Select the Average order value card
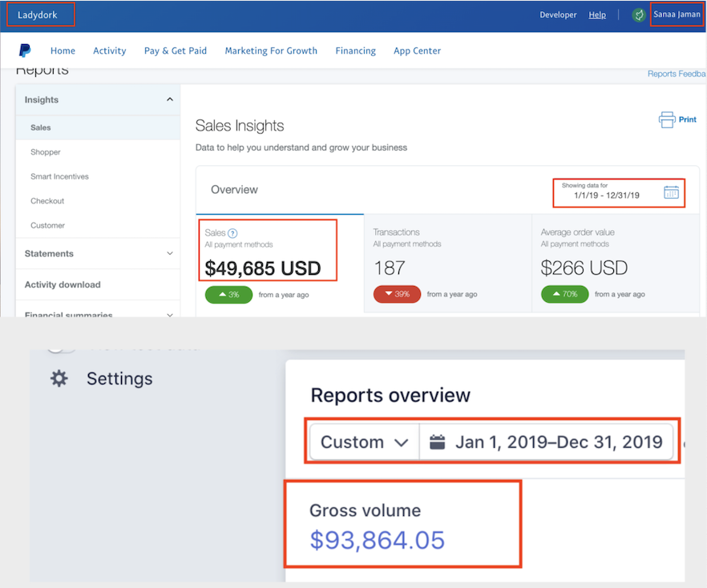The height and width of the screenshot is (588, 707). point(616,263)
